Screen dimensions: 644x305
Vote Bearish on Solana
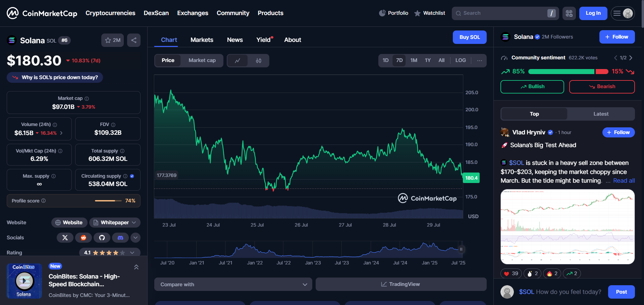(x=602, y=86)
